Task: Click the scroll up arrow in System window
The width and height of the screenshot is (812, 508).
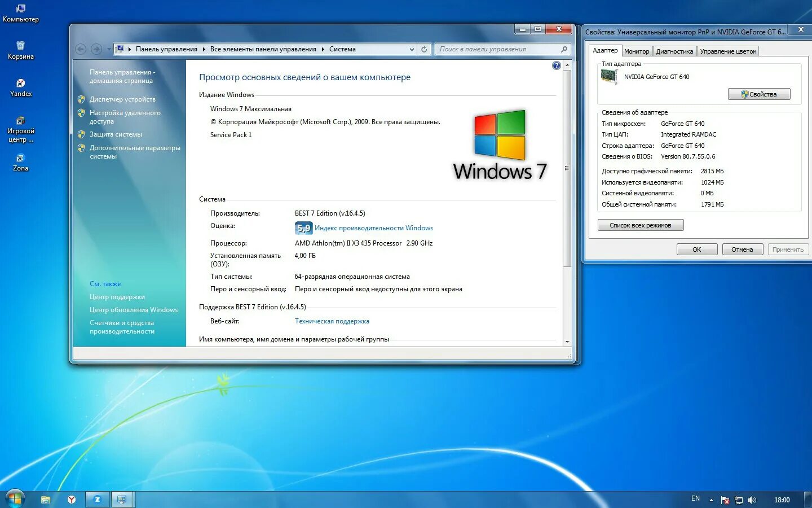Action: click(x=567, y=65)
